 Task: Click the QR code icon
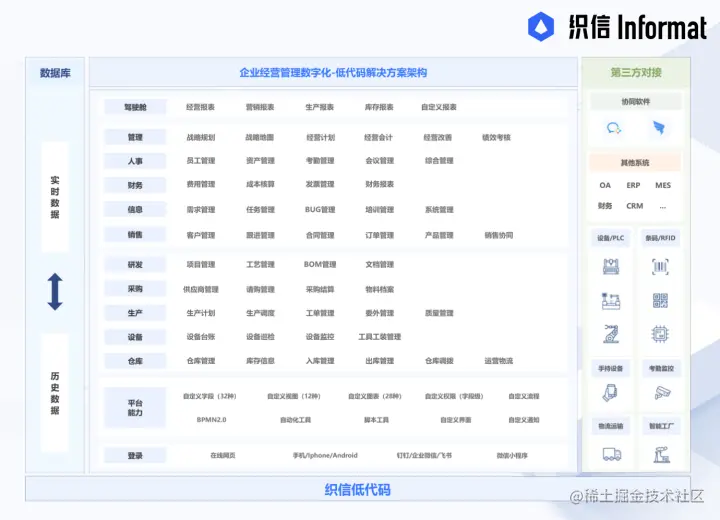(660, 300)
